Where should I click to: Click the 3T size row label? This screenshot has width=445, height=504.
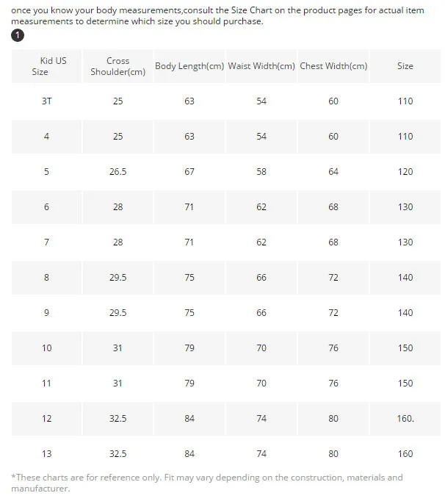click(x=46, y=101)
